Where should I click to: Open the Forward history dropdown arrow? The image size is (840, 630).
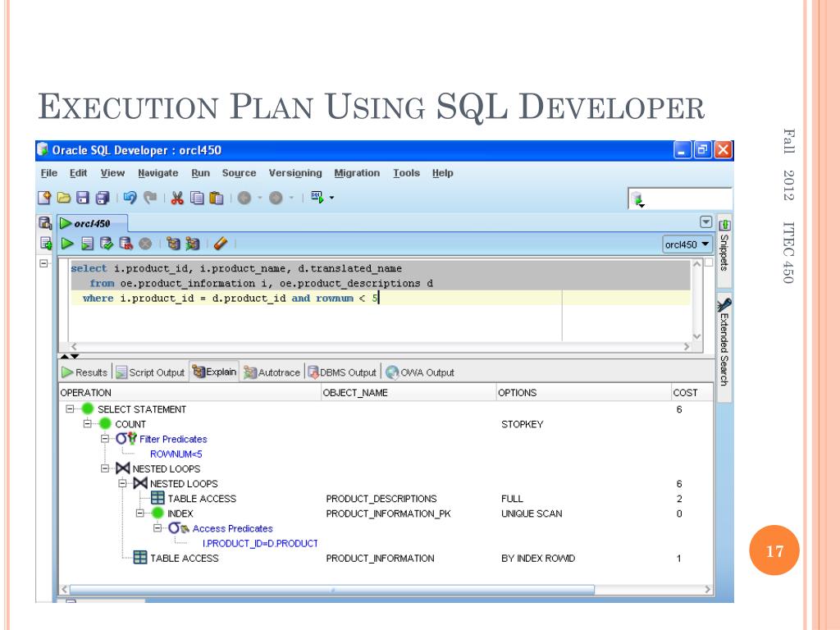tap(291, 198)
